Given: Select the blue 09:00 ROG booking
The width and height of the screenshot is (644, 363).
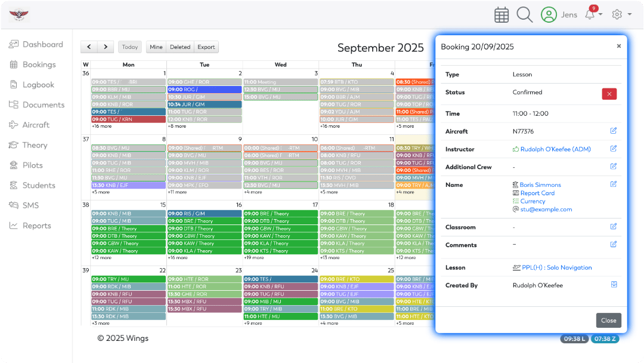Looking at the screenshot, I should (204, 90).
